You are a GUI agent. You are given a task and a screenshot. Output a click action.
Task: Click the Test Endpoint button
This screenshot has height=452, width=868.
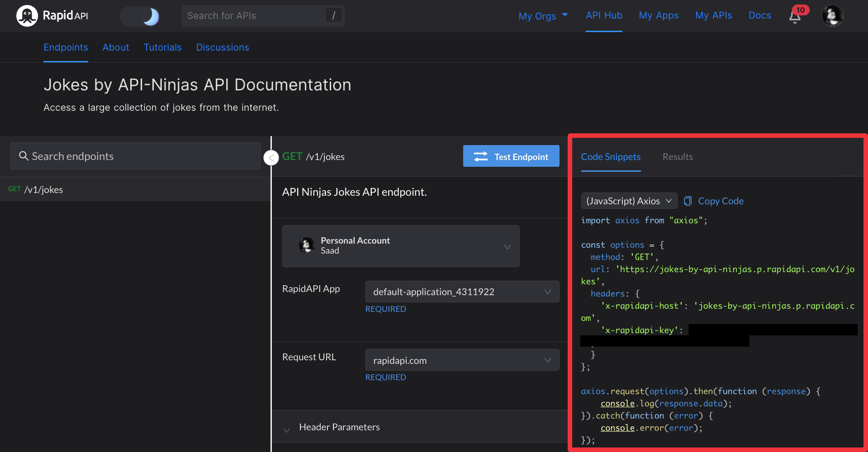[511, 156]
